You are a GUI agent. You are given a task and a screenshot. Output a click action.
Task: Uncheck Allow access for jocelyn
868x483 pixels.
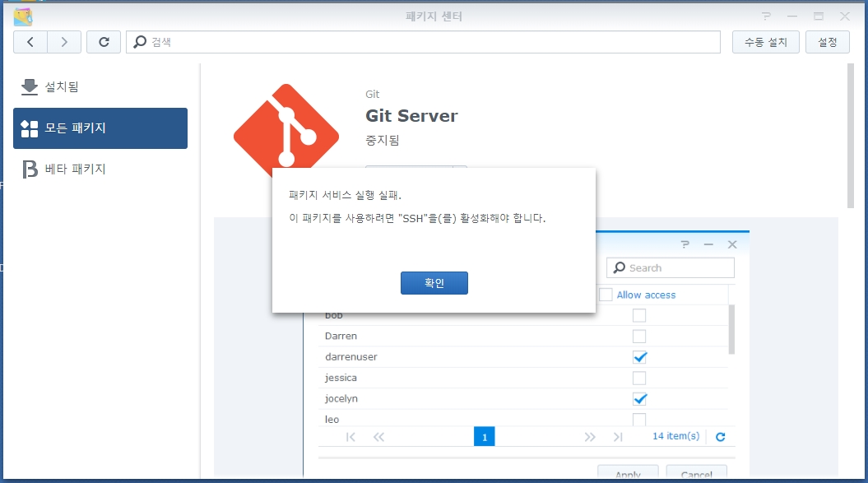(x=639, y=399)
